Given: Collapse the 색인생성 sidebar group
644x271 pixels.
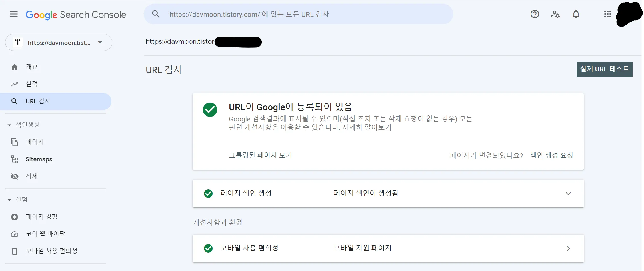Looking at the screenshot, I should pos(9,124).
